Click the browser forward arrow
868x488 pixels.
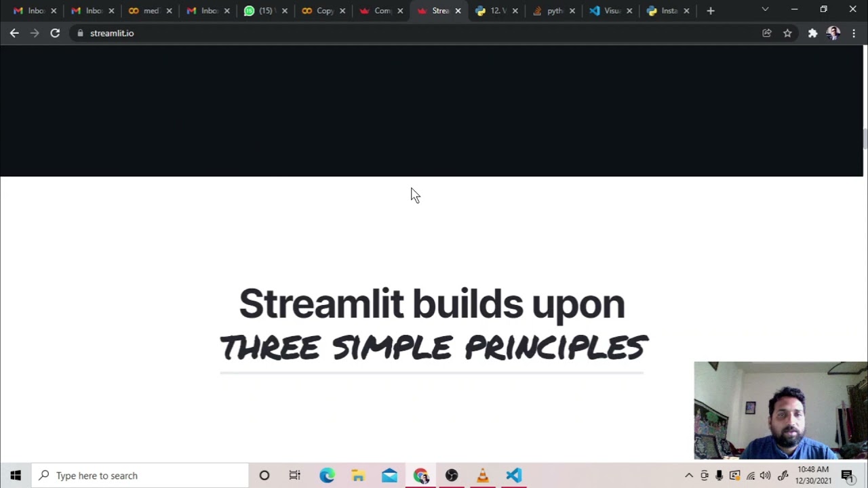pos(35,33)
